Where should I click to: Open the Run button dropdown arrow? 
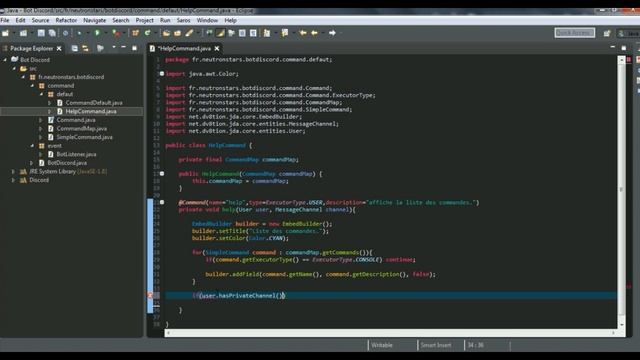(x=105, y=33)
